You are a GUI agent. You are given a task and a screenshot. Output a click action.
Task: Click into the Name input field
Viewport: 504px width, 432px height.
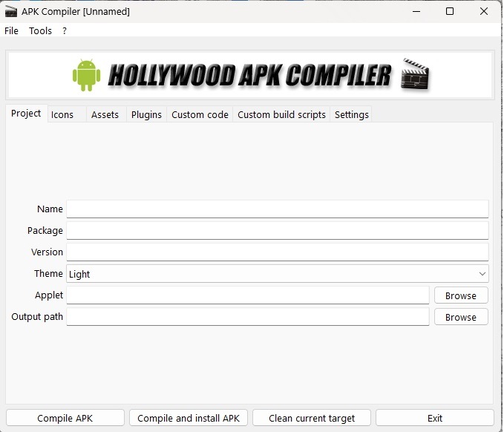tap(278, 209)
